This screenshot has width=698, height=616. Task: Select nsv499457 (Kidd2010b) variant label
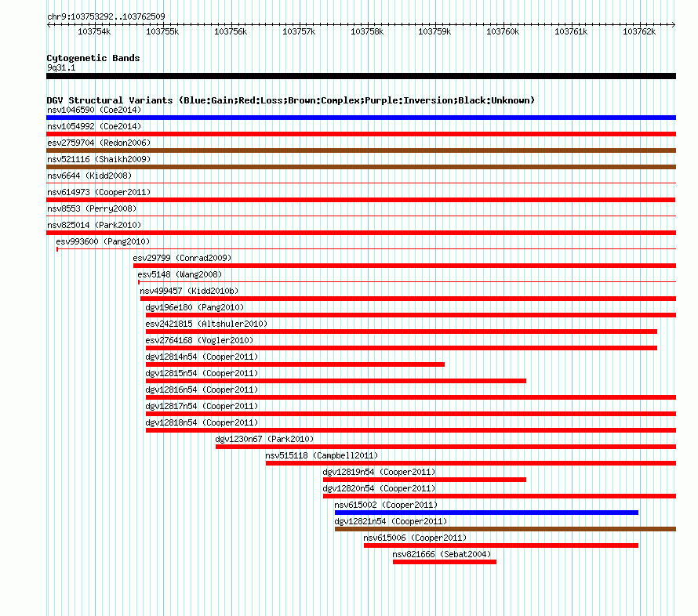pyautogui.click(x=189, y=291)
